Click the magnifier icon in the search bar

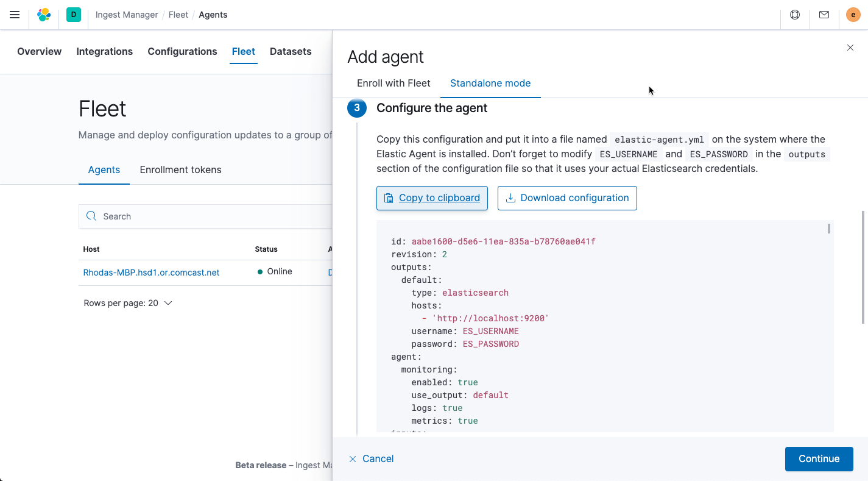tap(91, 216)
